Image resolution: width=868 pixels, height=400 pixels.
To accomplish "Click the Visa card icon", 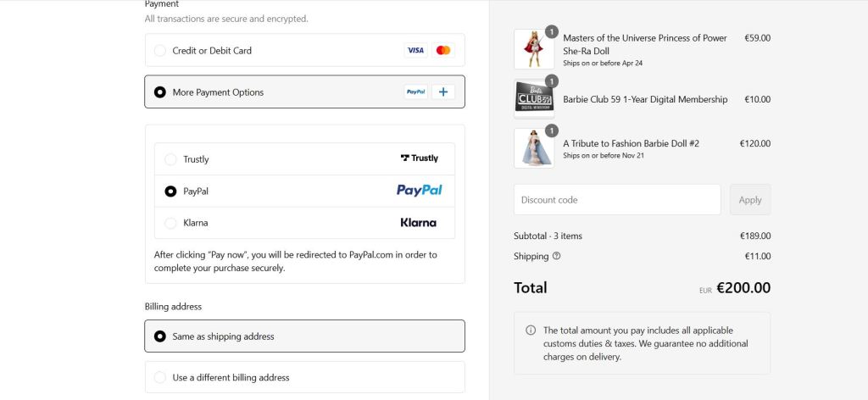I will pyautogui.click(x=415, y=50).
